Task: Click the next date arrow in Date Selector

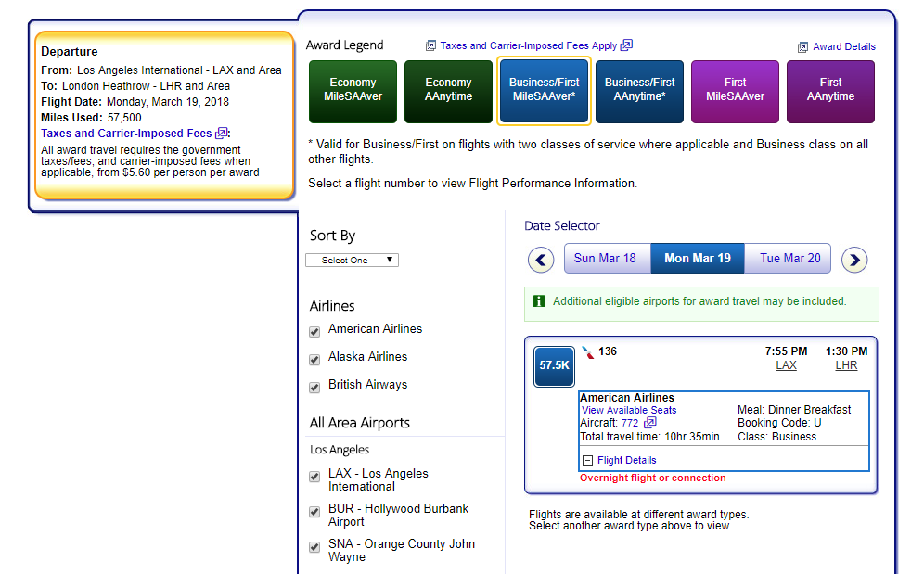Action: click(854, 260)
